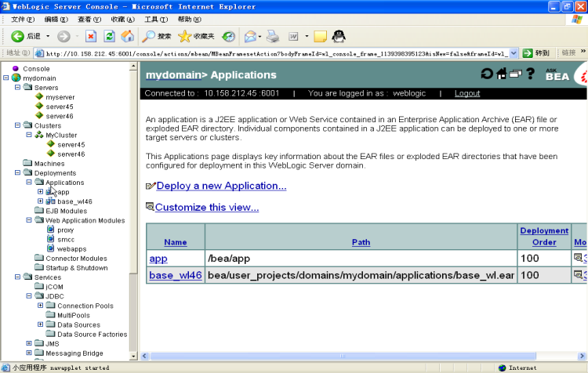Open the 文件(F) menu
588x373 pixels.
click(23, 19)
